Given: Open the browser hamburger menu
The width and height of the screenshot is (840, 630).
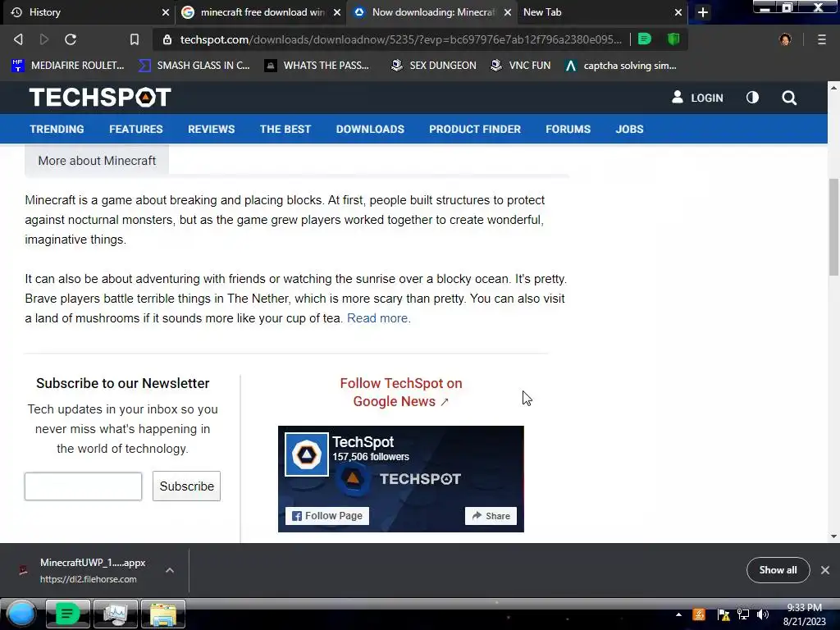Looking at the screenshot, I should click(x=822, y=39).
